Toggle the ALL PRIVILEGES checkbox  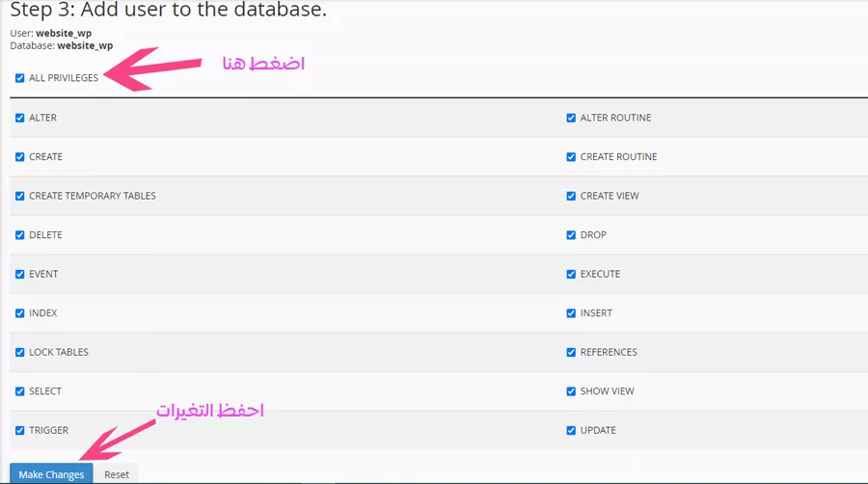point(20,78)
